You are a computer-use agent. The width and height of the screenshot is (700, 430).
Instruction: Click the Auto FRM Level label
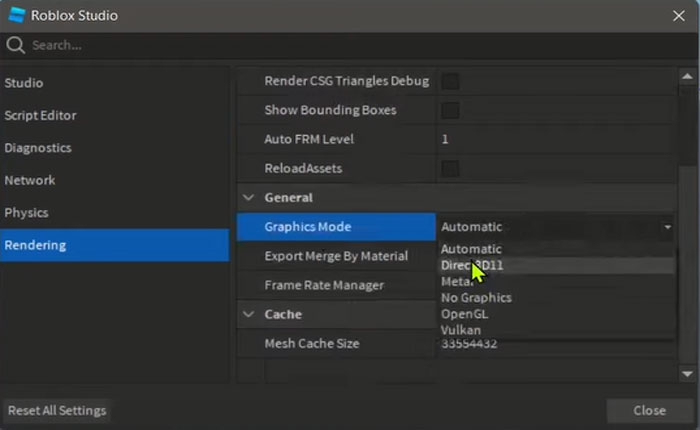click(309, 139)
